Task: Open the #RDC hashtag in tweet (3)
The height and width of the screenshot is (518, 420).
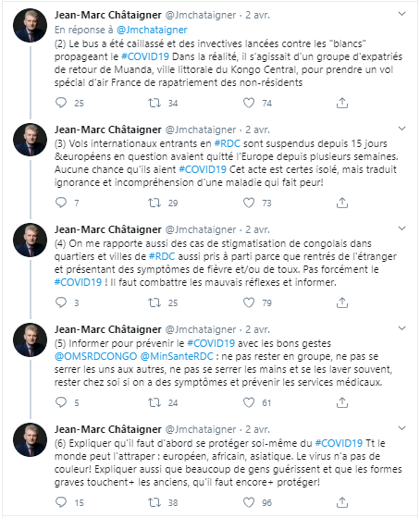Action: (x=227, y=143)
